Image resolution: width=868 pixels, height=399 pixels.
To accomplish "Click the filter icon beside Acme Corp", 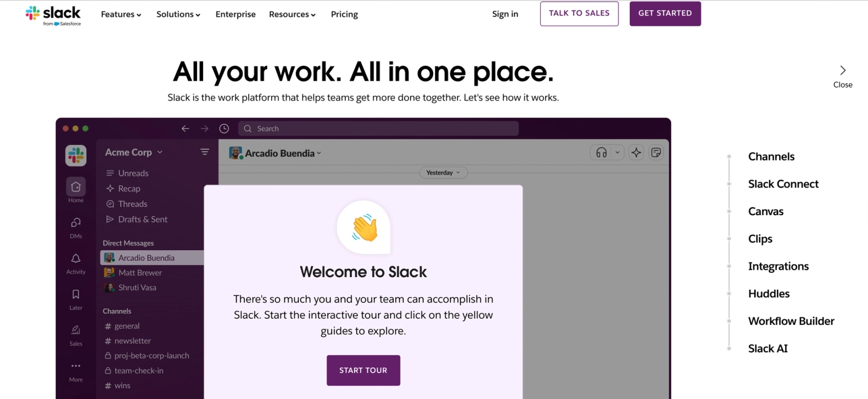I will point(204,152).
